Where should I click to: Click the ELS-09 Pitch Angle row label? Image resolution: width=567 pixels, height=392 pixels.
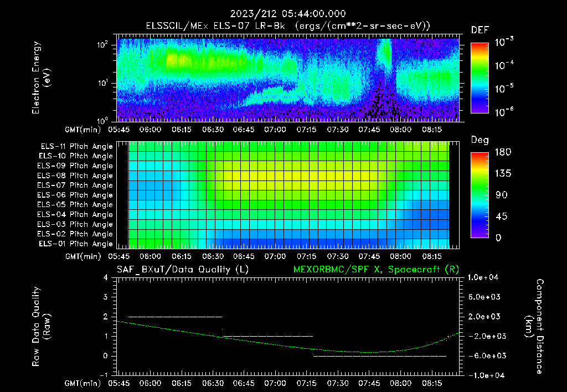75,166
